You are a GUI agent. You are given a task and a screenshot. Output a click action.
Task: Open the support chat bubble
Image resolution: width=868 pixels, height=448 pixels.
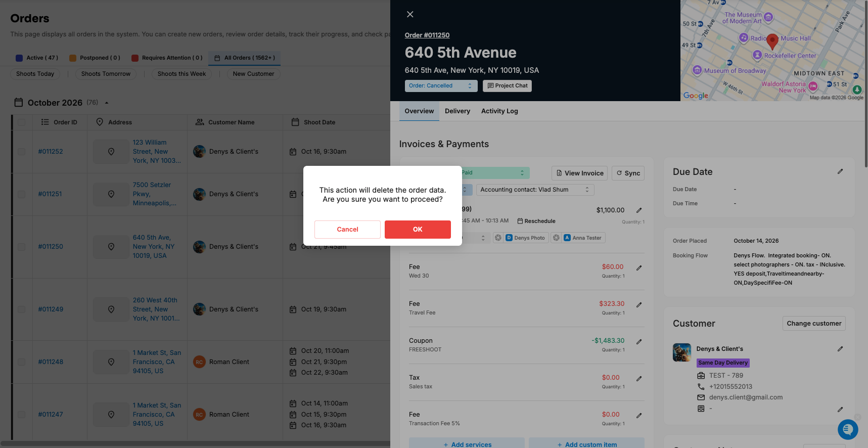(848, 430)
